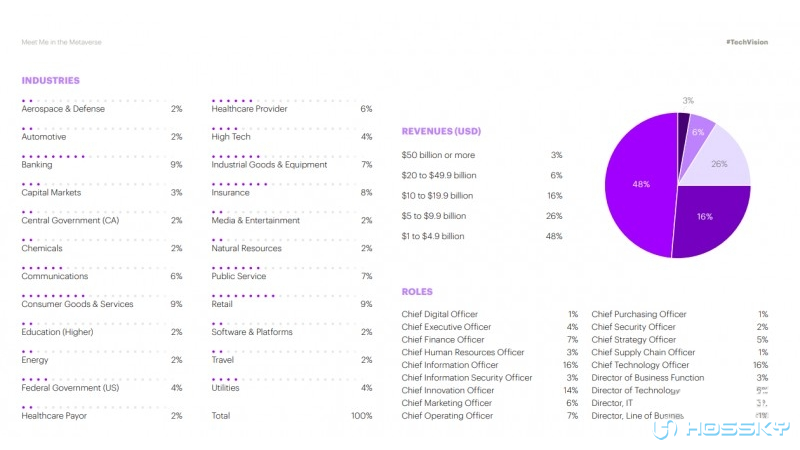800x450 pixels.
Task: Select the 'High Tech' label
Action: [231, 137]
